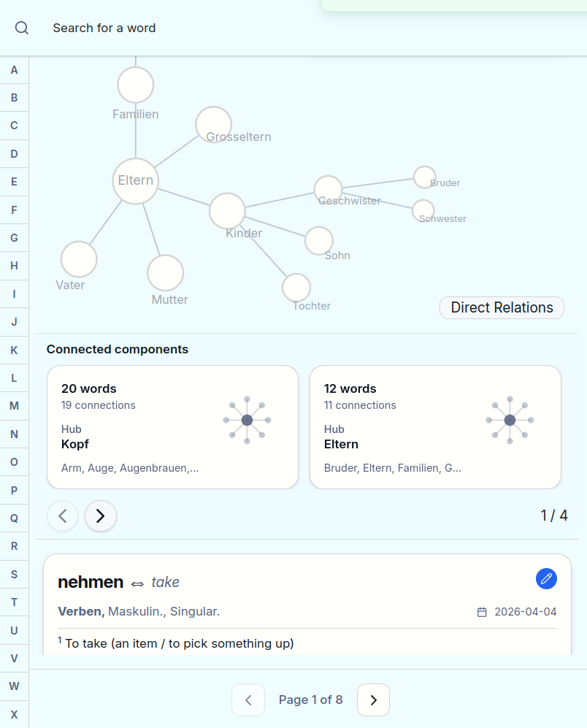Jump to letter K in alphabet index

click(14, 350)
